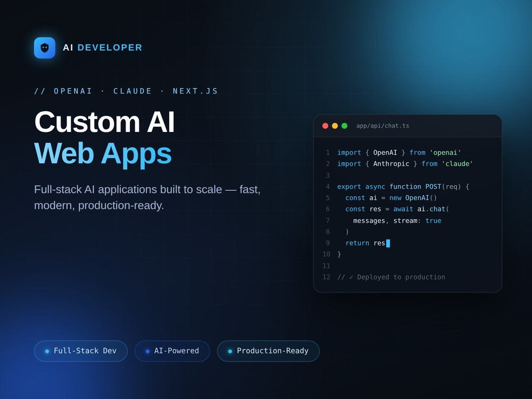Click the "modern, production-ready." line

pyautogui.click(x=99, y=205)
